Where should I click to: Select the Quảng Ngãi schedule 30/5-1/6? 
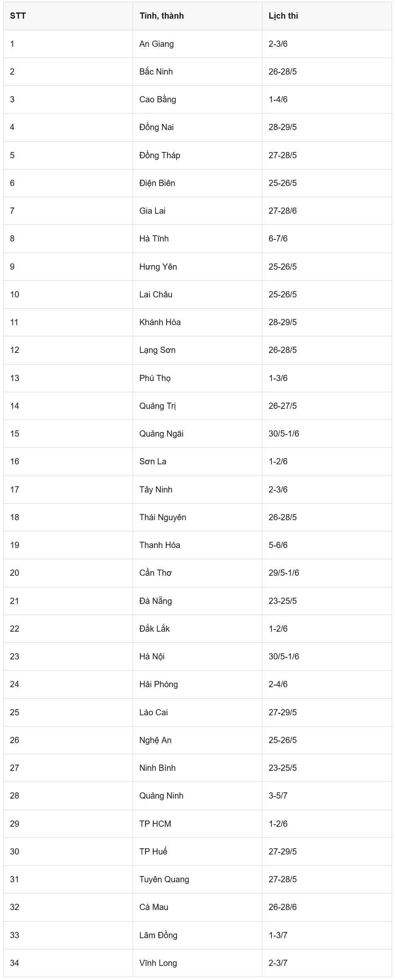(x=327, y=434)
